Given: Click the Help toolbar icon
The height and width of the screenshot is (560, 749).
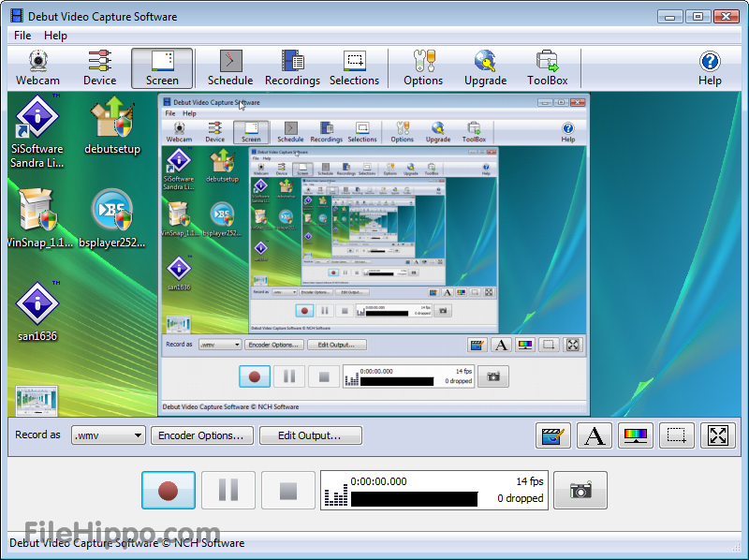Looking at the screenshot, I should tap(710, 67).
